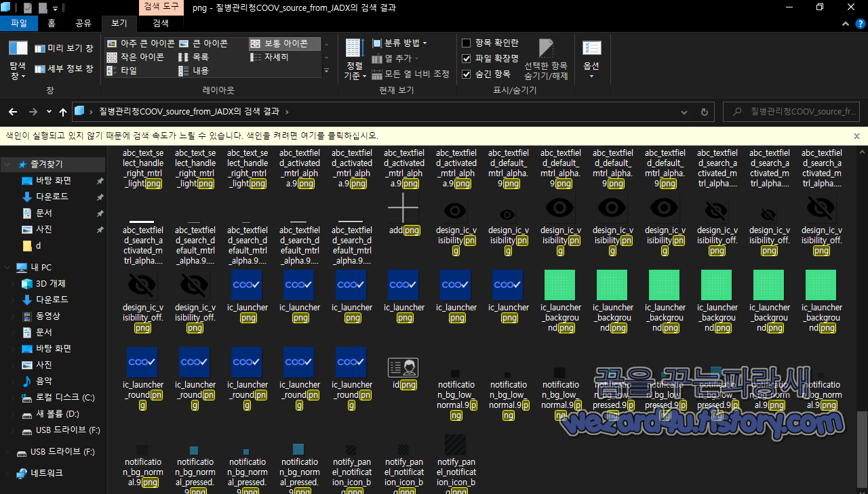Screen dimensions: 868x494
Task: Open quick access toolbar customize dropdown
Action: point(55,8)
